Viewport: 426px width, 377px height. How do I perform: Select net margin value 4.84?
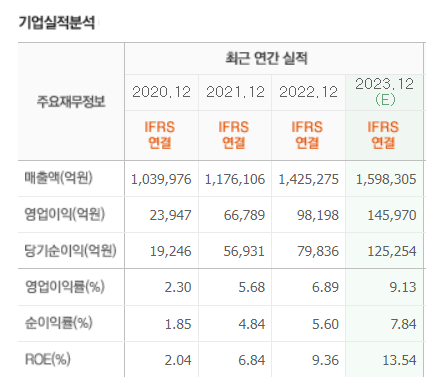coord(252,324)
